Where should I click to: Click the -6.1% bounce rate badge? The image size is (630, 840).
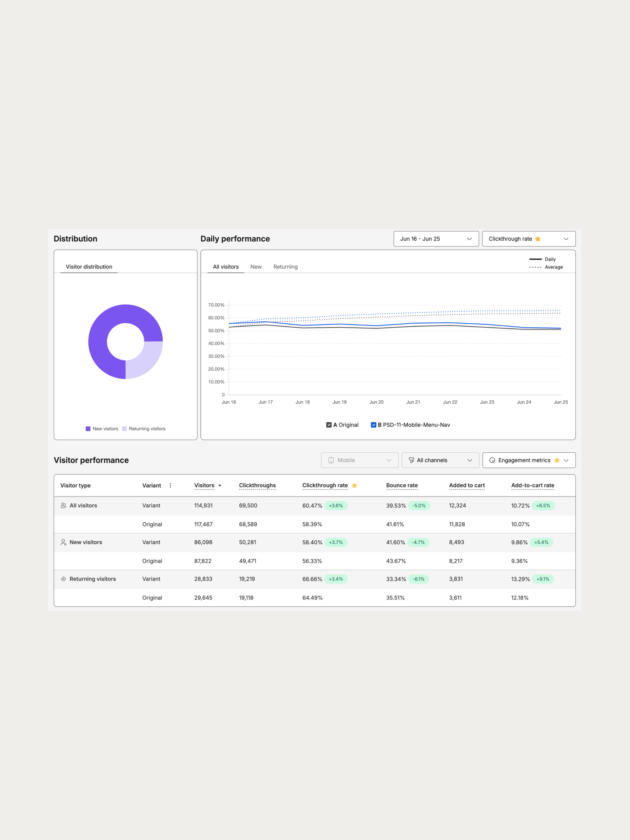[x=419, y=579]
